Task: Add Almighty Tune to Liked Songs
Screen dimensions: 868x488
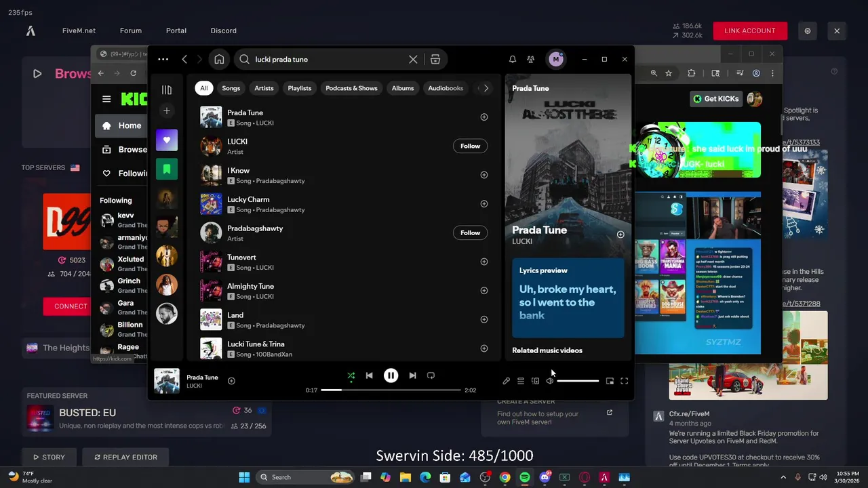Action: pyautogui.click(x=484, y=291)
